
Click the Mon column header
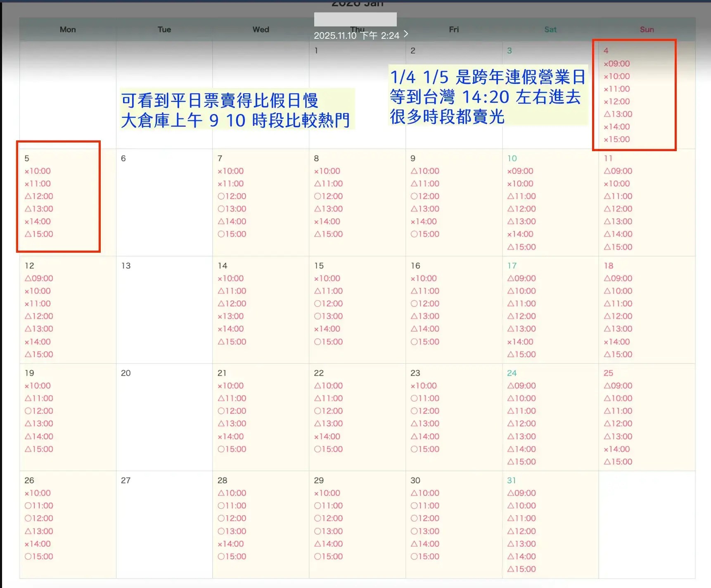point(68,29)
